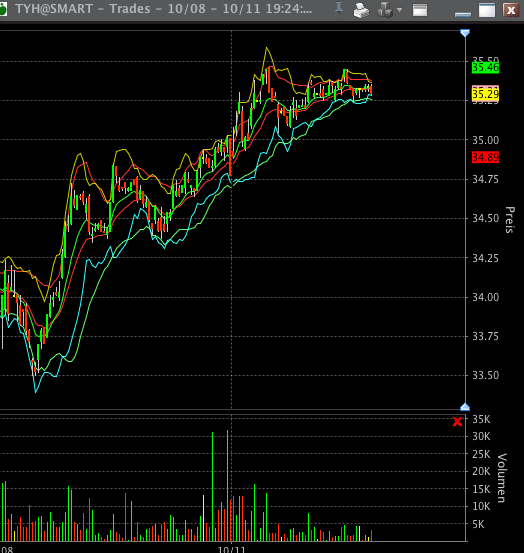Click the 34.25 price axis label

click(x=486, y=258)
